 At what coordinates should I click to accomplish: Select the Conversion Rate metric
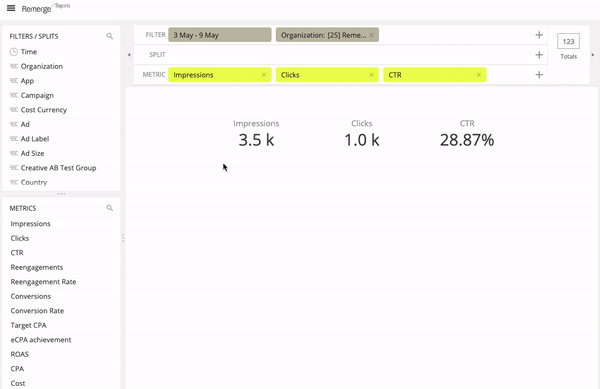pyautogui.click(x=37, y=311)
